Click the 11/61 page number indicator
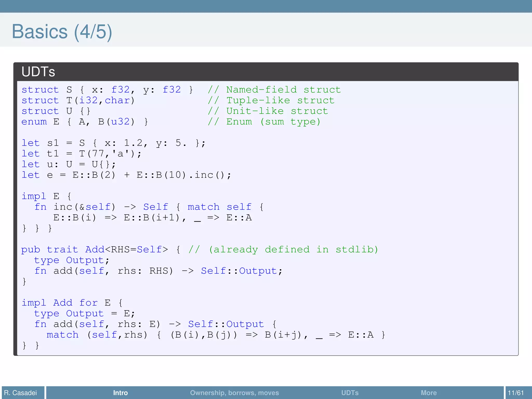Image resolution: width=532 pixels, height=399 pixels. click(x=516, y=393)
